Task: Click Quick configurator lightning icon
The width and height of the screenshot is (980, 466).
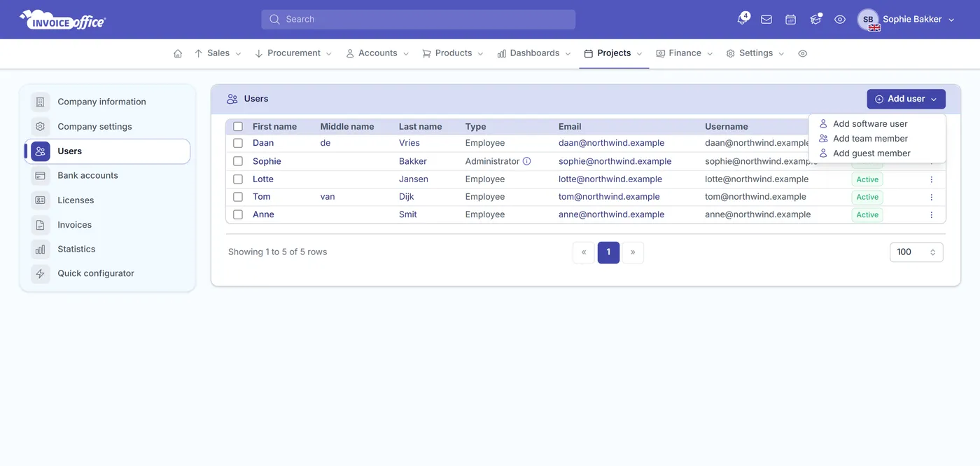Action: [x=41, y=273]
